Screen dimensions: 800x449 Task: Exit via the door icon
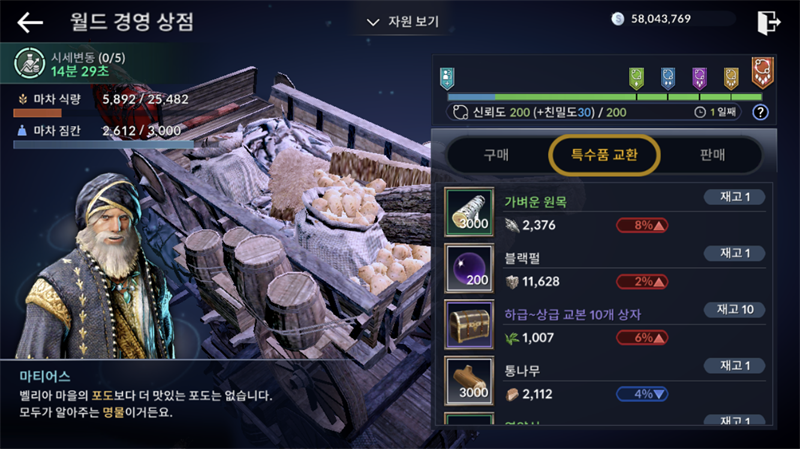[x=768, y=22]
